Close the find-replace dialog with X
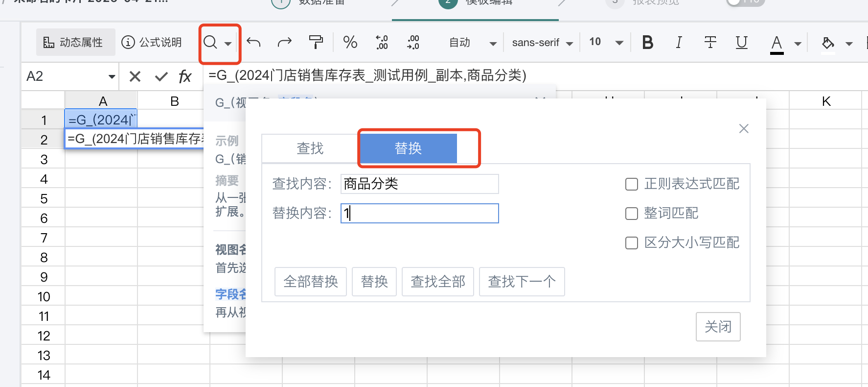 [x=744, y=128]
